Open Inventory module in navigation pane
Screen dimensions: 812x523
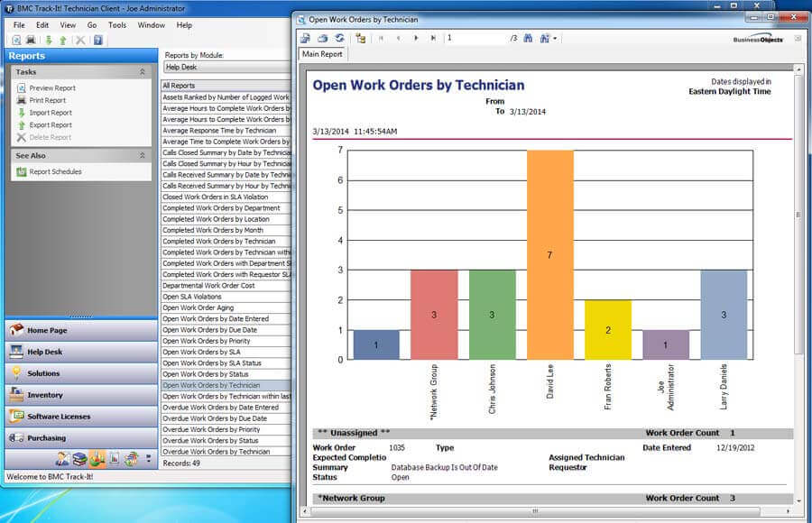81,395
